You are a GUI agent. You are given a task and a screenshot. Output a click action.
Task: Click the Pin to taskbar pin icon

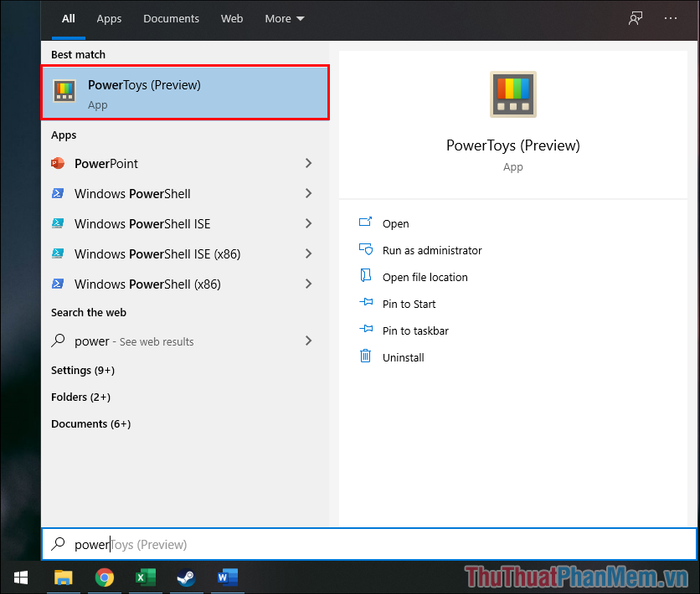pos(366,329)
